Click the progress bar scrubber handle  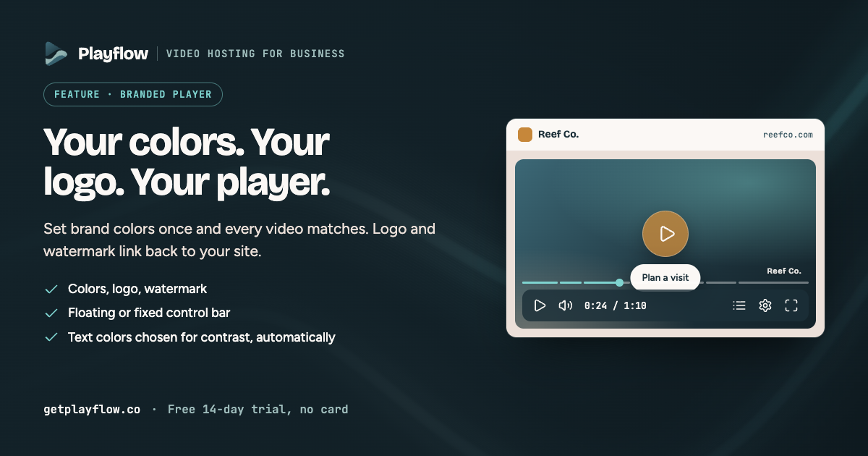pos(620,282)
